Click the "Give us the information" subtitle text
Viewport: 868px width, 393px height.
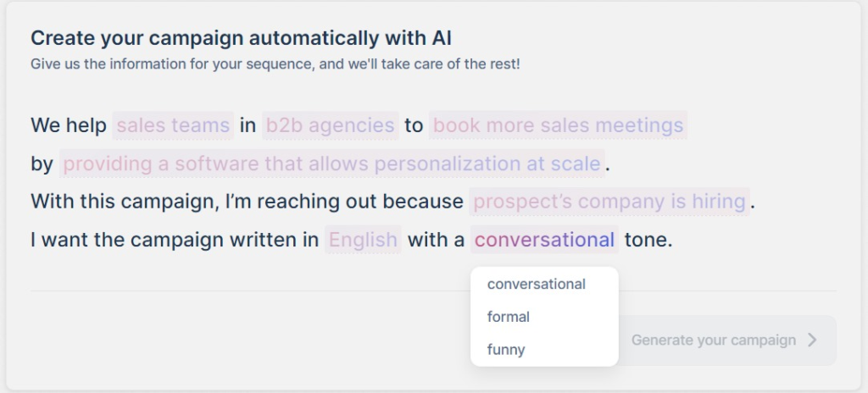275,64
